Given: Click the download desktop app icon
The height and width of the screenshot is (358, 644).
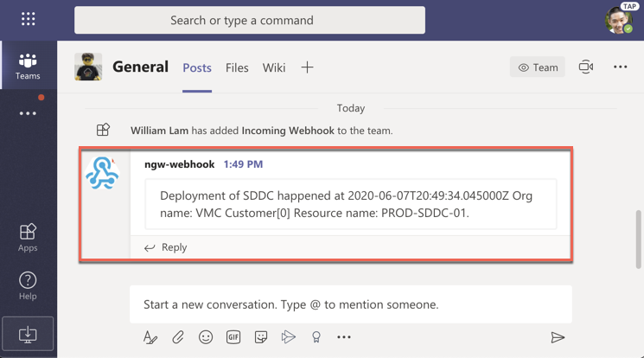Looking at the screenshot, I should pyautogui.click(x=28, y=334).
